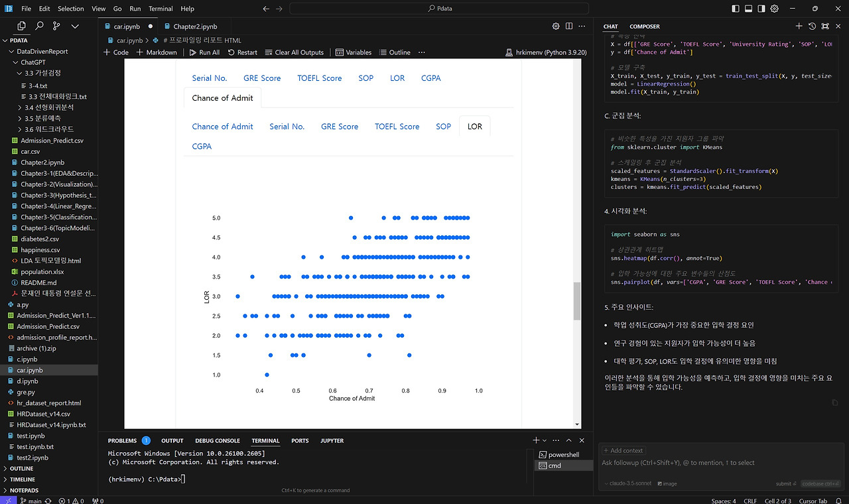The image size is (849, 504).
Task: Expand the NOTEPADS section
Action: (x=24, y=491)
